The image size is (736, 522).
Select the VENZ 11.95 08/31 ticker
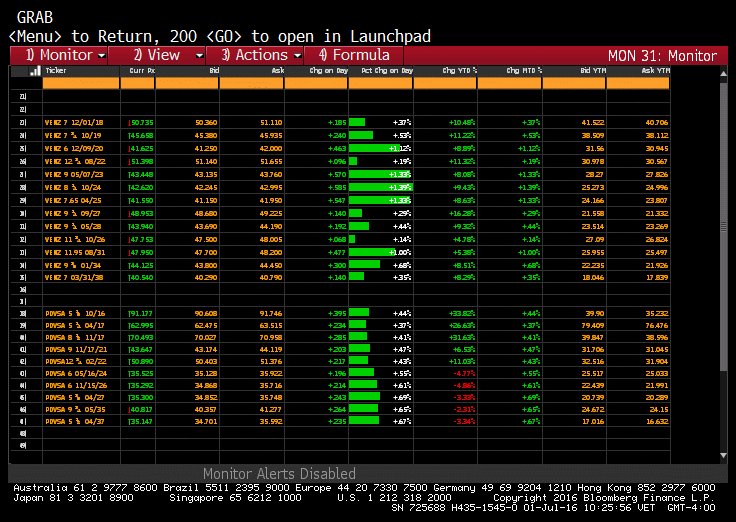pyautogui.click(x=75, y=253)
